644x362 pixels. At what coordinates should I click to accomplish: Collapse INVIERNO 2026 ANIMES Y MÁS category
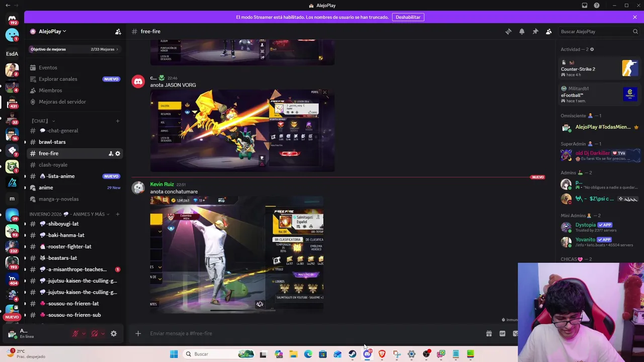click(x=69, y=214)
